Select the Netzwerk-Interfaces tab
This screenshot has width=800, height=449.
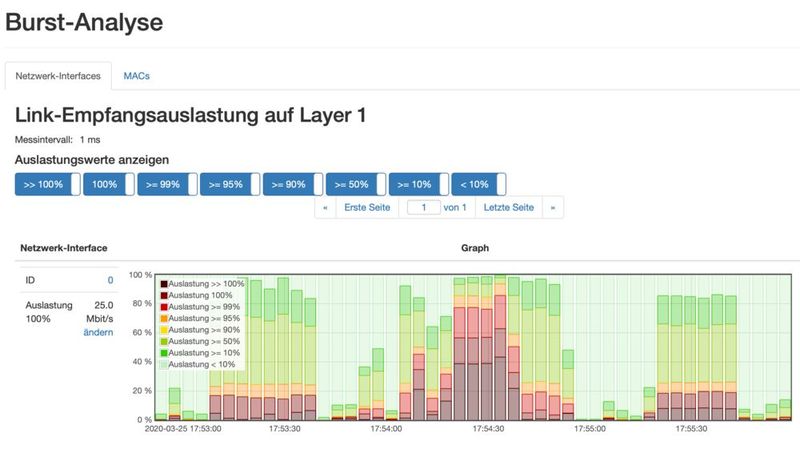click(58, 76)
